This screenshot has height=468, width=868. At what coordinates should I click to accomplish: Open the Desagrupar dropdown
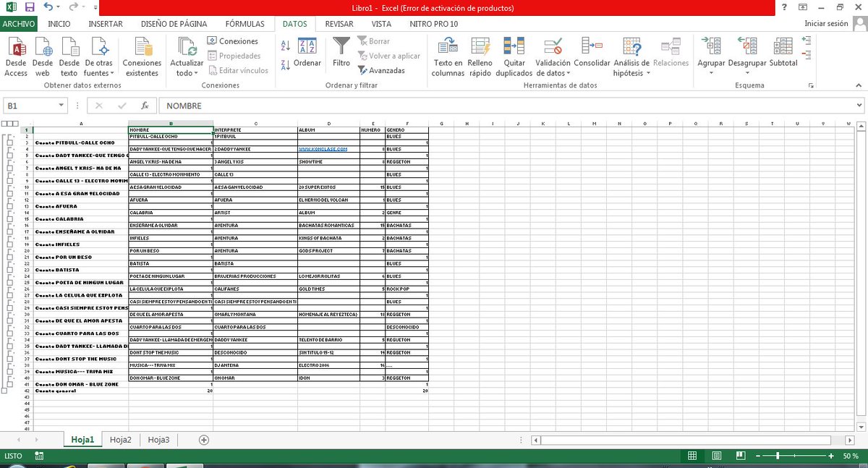[746, 72]
